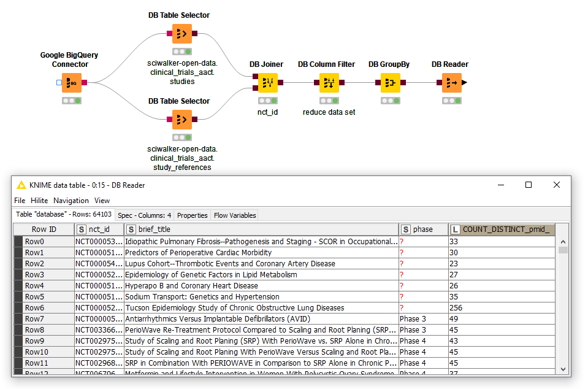
Task: Click missing phase value in Row2
Action: coord(424,264)
